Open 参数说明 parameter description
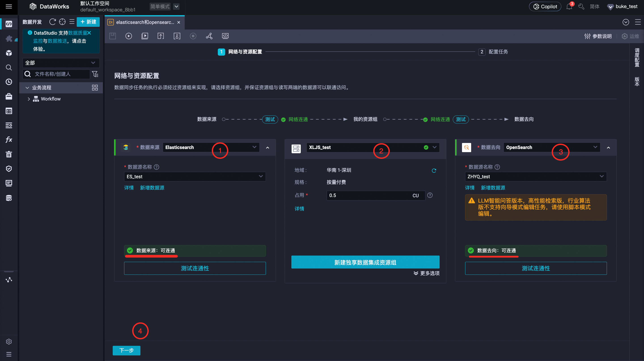644x361 pixels. pyautogui.click(x=598, y=36)
